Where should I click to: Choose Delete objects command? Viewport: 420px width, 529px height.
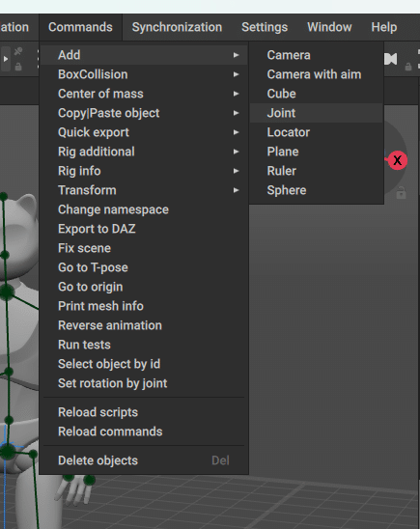pos(144,460)
